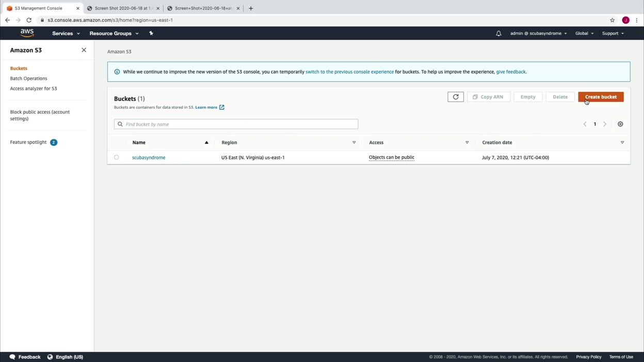The height and width of the screenshot is (362, 644).
Task: Click the Copy ARN button
Action: coord(489,97)
